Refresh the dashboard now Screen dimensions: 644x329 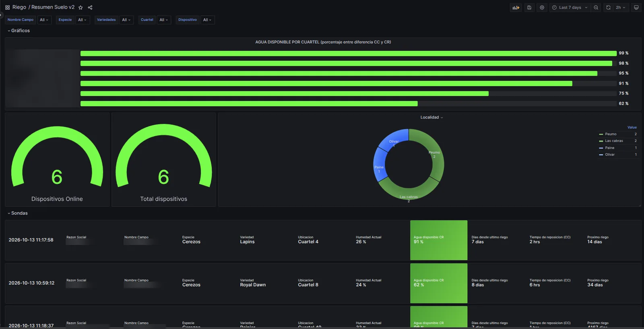point(608,8)
